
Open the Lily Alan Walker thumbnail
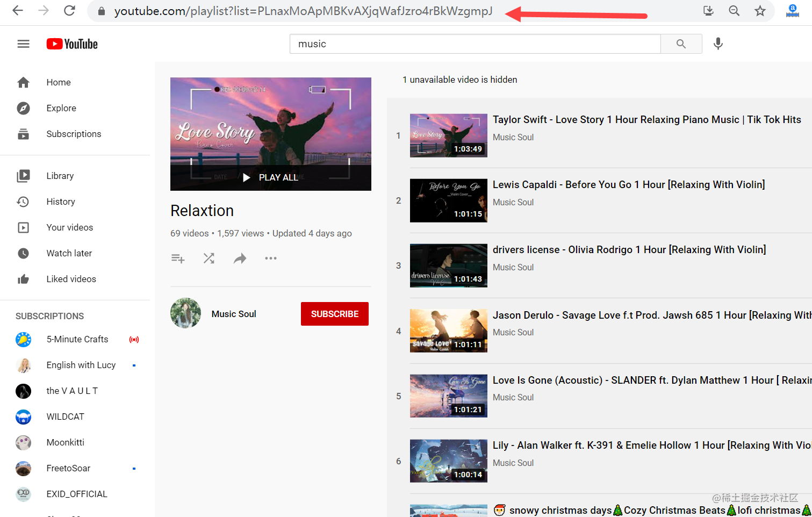[x=449, y=461]
